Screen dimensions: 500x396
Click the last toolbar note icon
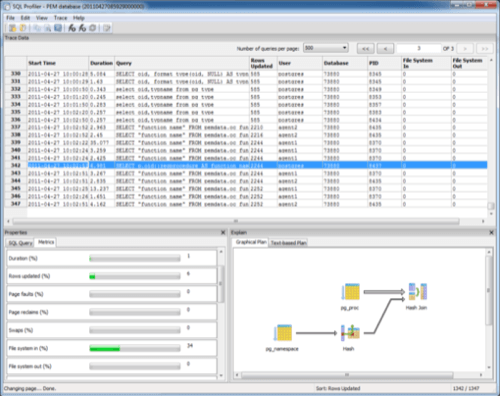(107, 28)
